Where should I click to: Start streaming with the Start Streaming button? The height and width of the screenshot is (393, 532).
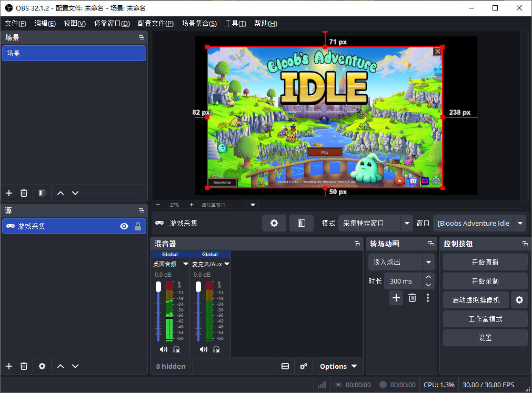coord(485,262)
